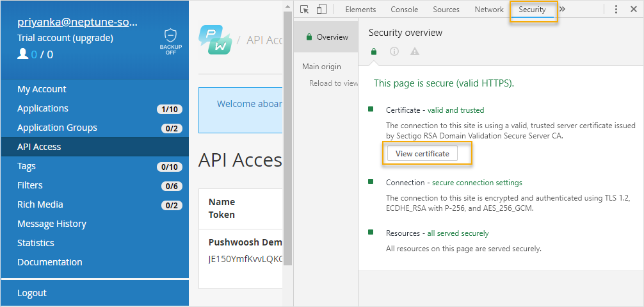Click the Main origin label

[321, 67]
